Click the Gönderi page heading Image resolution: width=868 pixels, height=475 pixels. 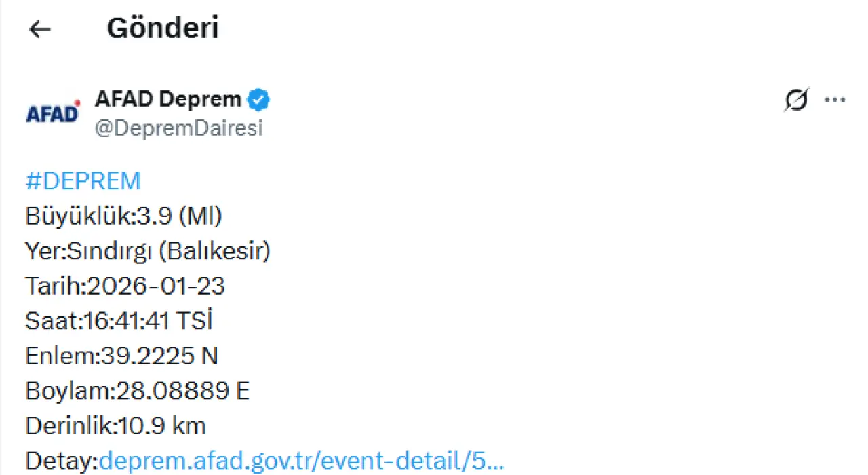click(x=163, y=28)
